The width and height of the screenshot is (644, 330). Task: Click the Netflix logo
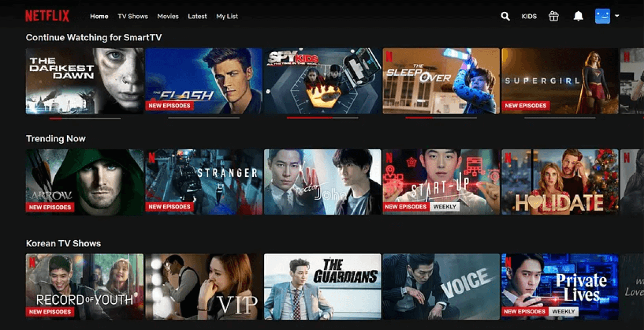click(x=47, y=16)
